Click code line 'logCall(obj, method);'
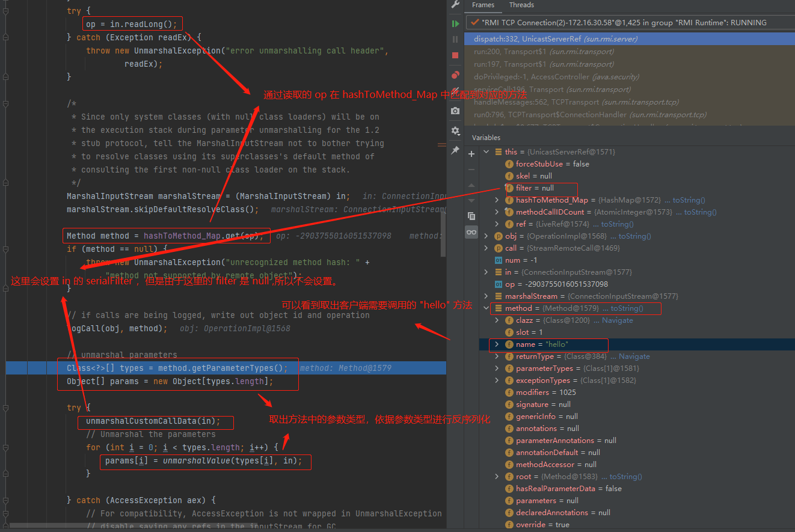Screen dimensions: 795x532 pos(117,328)
